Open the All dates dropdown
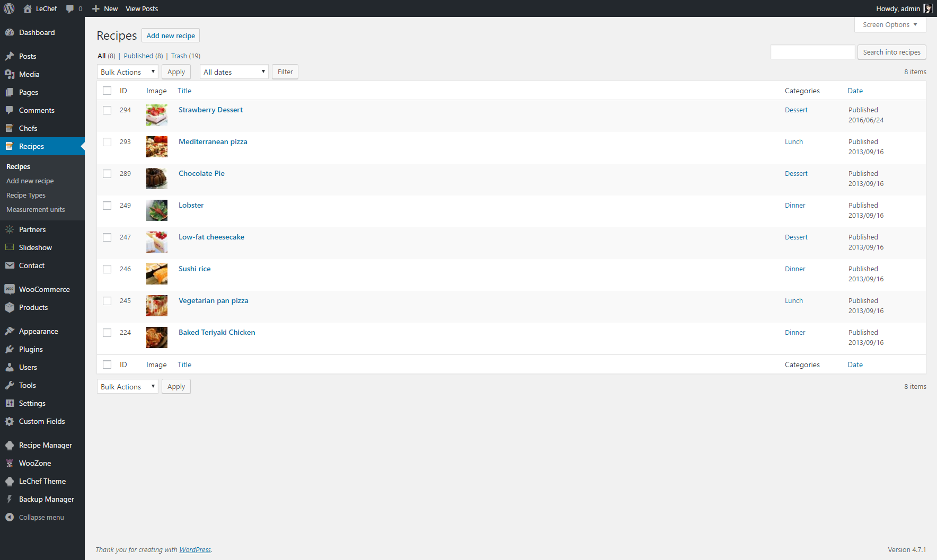937x560 pixels. click(x=234, y=72)
